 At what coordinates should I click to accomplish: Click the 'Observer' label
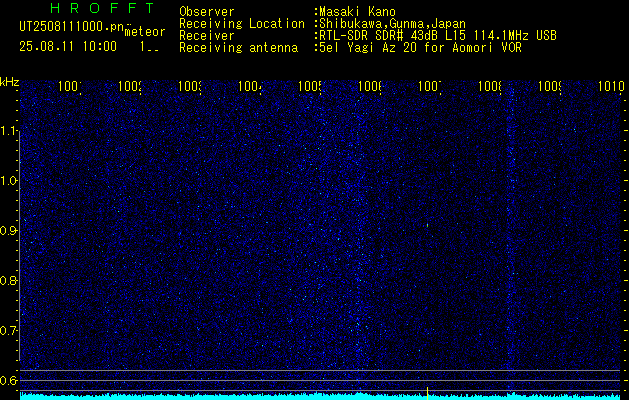click(x=207, y=12)
